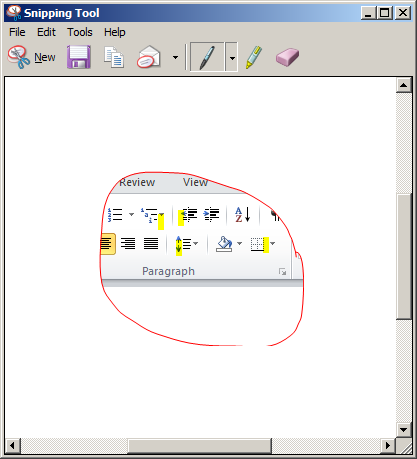The height and width of the screenshot is (459, 417).
Task: Select the Eraser tool
Action: [287, 57]
